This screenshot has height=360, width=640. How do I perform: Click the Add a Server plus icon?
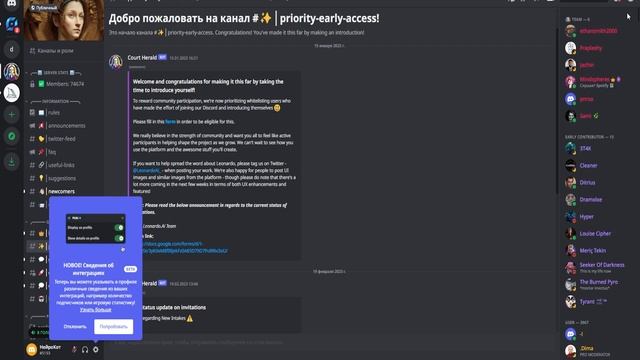pyautogui.click(x=11, y=115)
